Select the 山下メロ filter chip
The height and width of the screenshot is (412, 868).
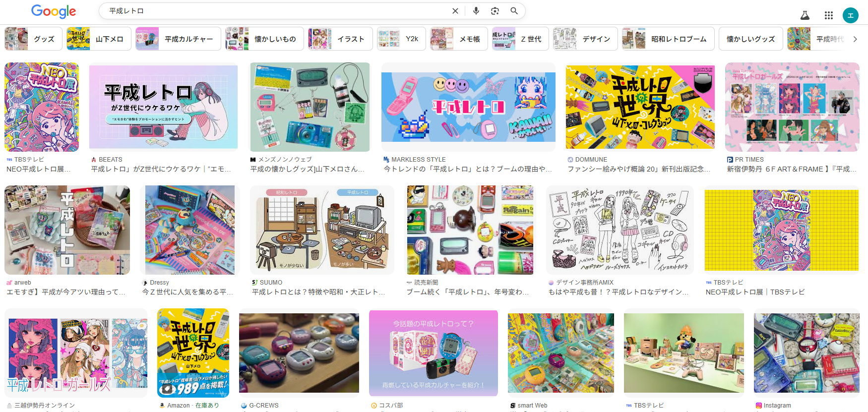pos(99,39)
